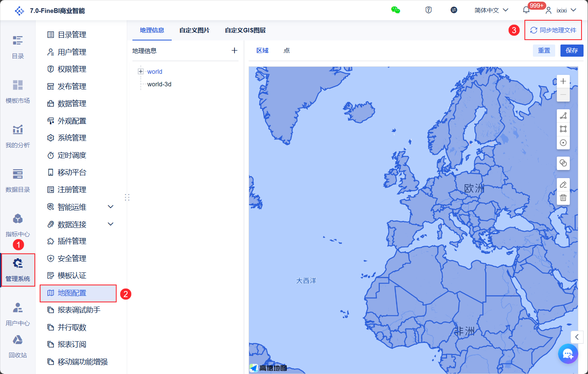The height and width of the screenshot is (374, 588).
Task: Open 地图配置 menu item
Action: tap(78, 293)
